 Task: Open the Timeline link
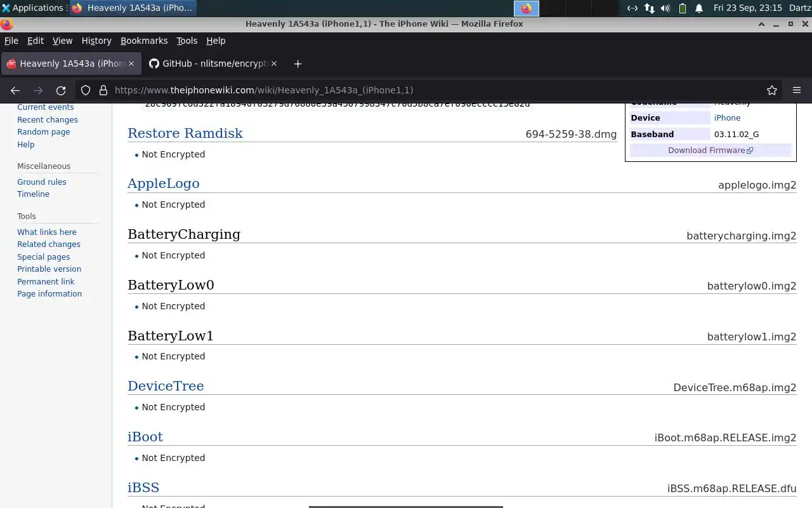tap(33, 194)
